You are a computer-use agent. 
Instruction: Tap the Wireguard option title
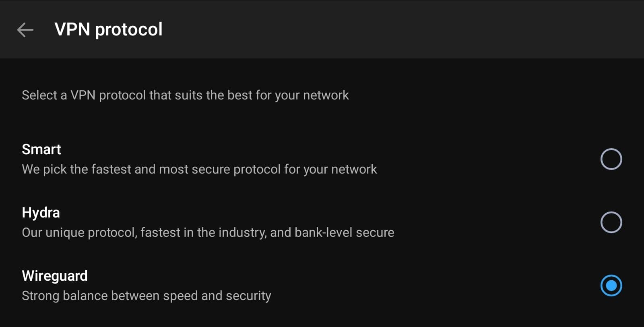(55, 276)
